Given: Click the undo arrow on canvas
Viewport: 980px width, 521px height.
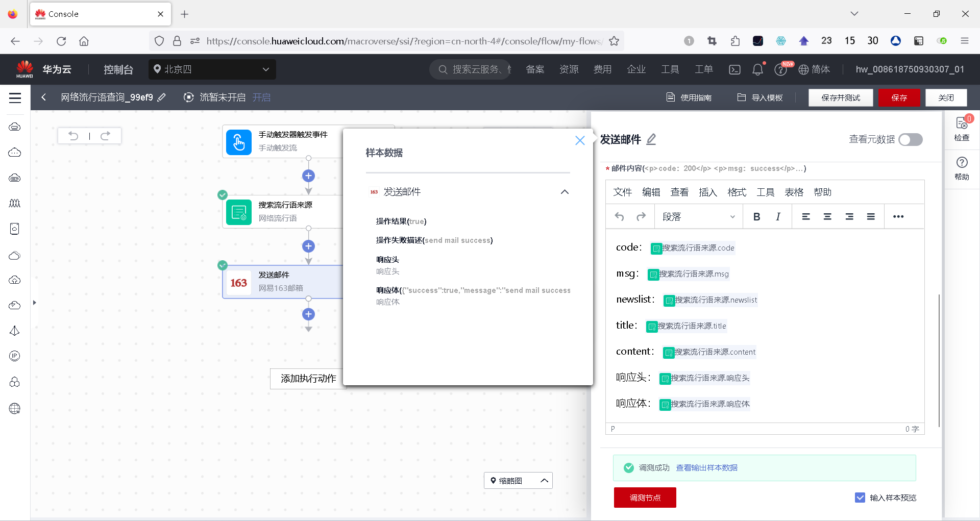Looking at the screenshot, I should 73,136.
